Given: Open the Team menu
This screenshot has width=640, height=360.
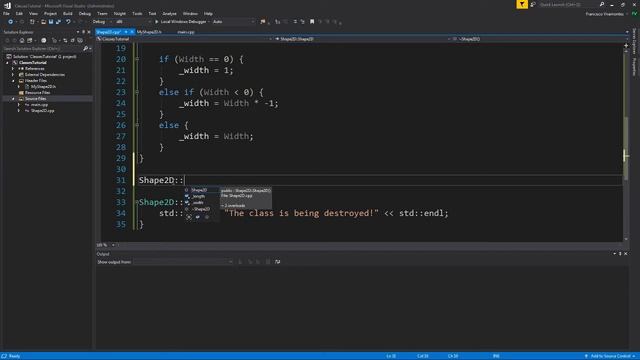Looking at the screenshot, I should [x=102, y=13].
